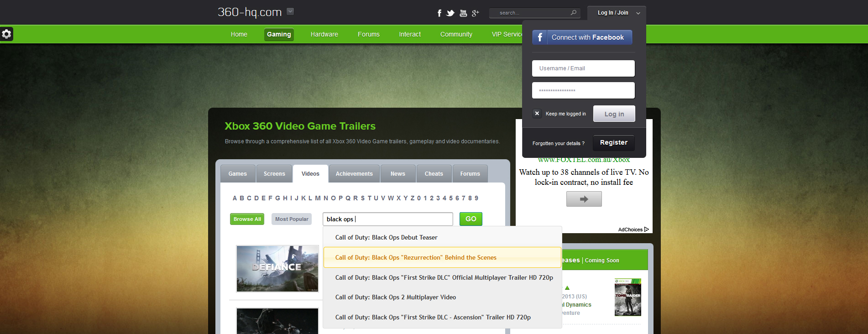Switch to the Forums tab above the video list
Viewport: 868px width, 334px height.
pos(470,174)
